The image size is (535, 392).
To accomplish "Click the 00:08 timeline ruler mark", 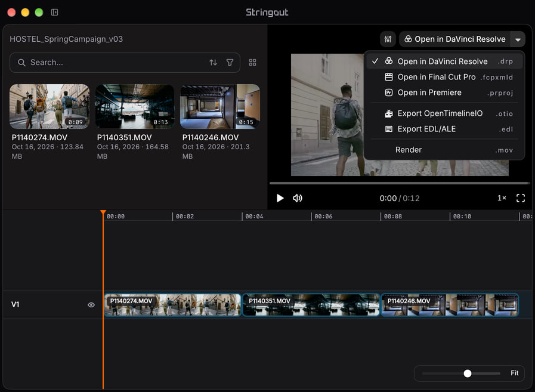I will (392, 216).
